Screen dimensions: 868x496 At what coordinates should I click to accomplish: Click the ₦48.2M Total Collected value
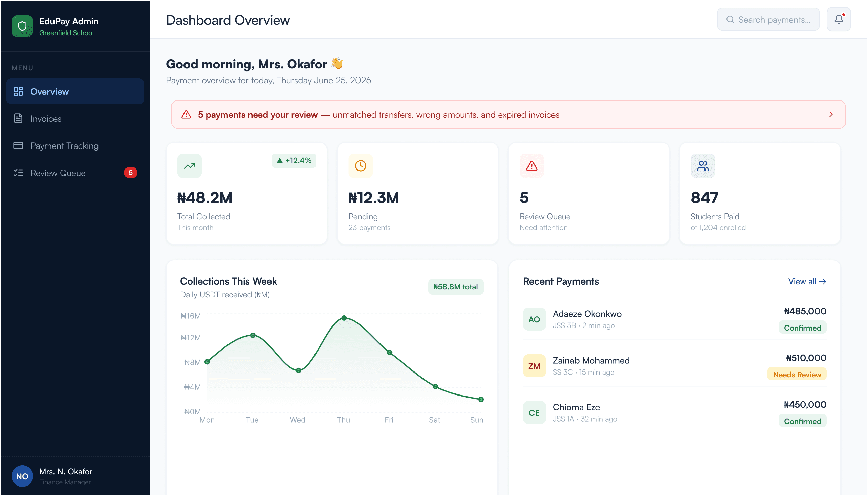pyautogui.click(x=204, y=198)
